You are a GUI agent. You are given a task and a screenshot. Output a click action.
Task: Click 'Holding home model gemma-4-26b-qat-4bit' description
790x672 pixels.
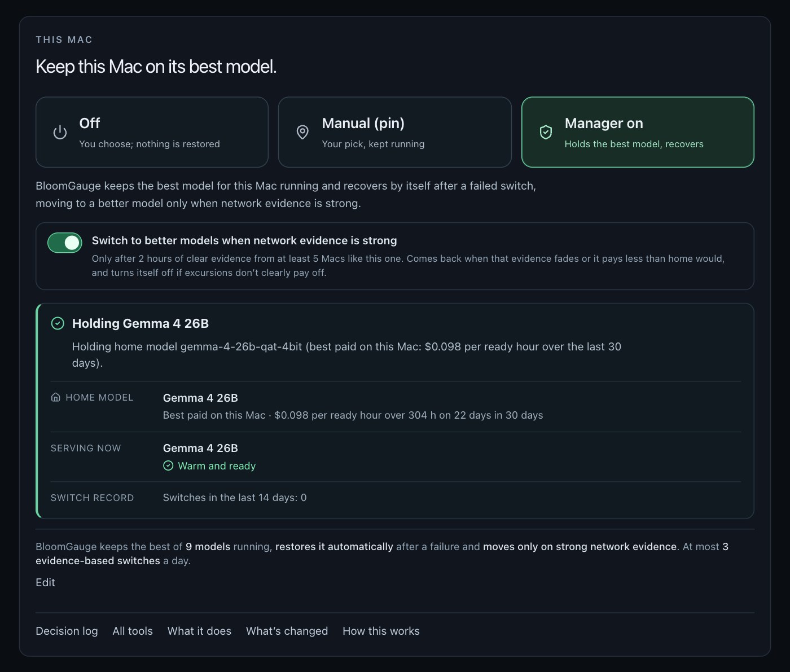point(346,354)
